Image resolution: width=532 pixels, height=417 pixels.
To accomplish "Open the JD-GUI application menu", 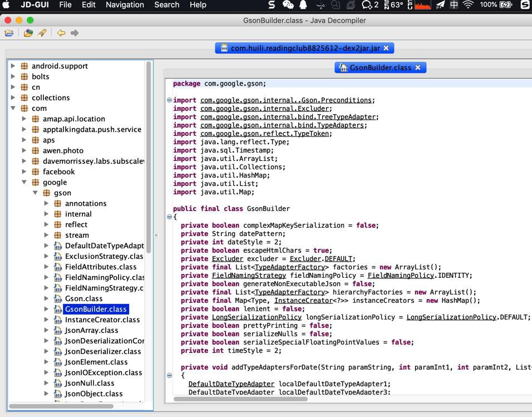I will [x=35, y=5].
